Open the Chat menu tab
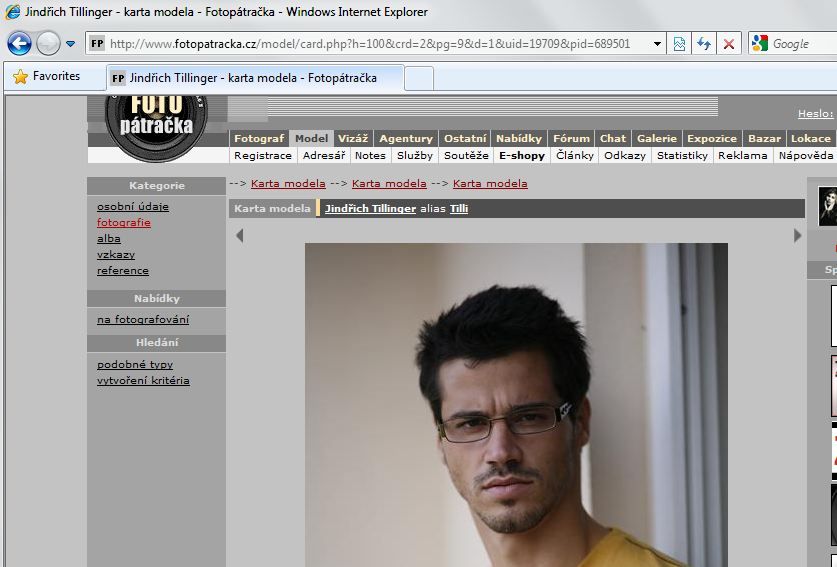 [613, 138]
